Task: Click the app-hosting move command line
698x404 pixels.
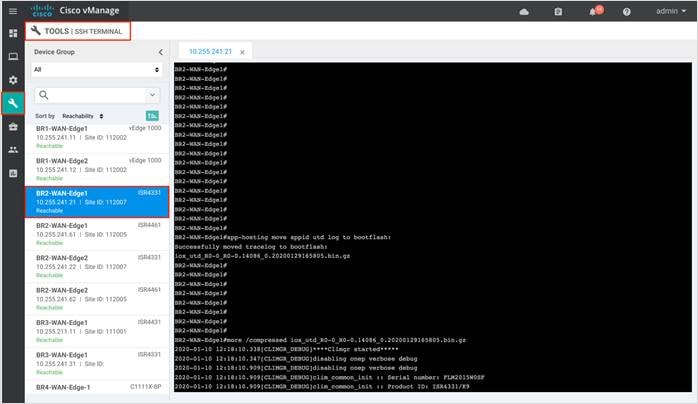Action: pyautogui.click(x=283, y=237)
